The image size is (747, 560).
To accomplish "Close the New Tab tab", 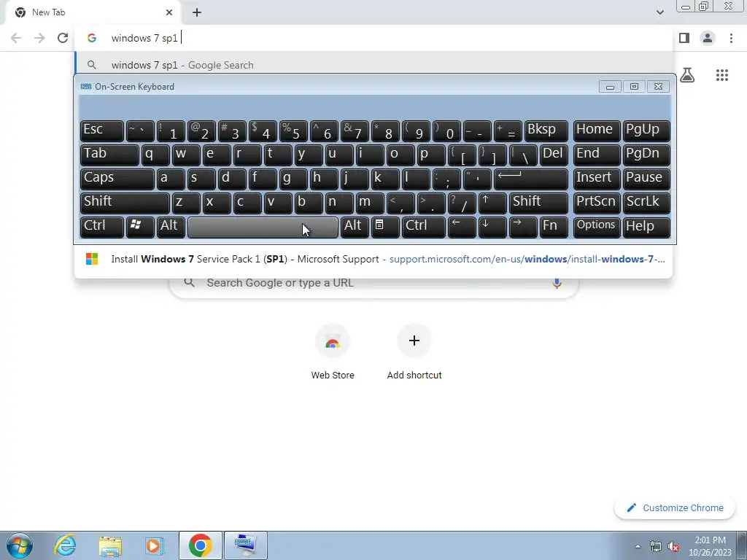I will tap(169, 12).
